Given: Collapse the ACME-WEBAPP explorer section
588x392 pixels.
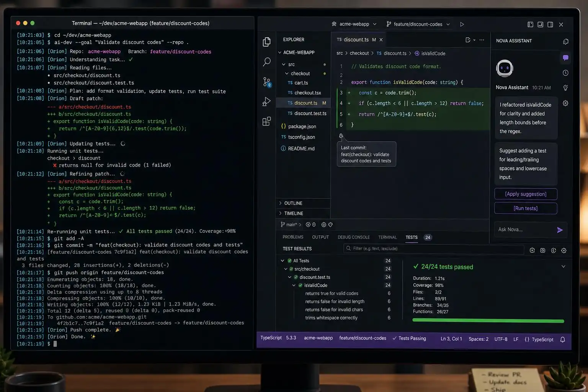Looking at the screenshot, I should 297,52.
